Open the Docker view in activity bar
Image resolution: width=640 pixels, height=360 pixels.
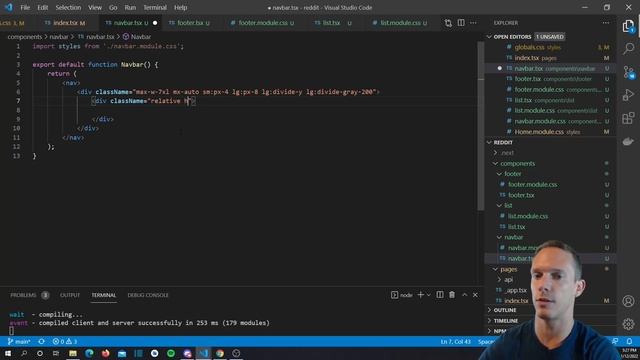coord(628,141)
